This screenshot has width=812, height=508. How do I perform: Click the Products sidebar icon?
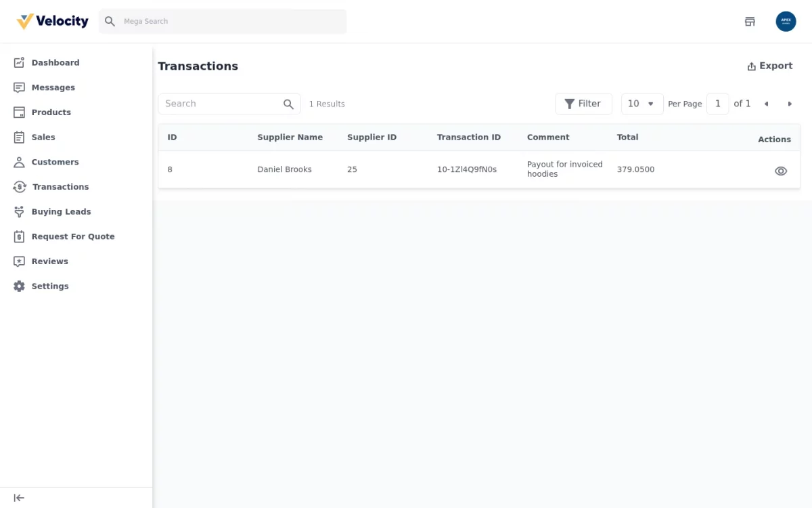tap(19, 112)
